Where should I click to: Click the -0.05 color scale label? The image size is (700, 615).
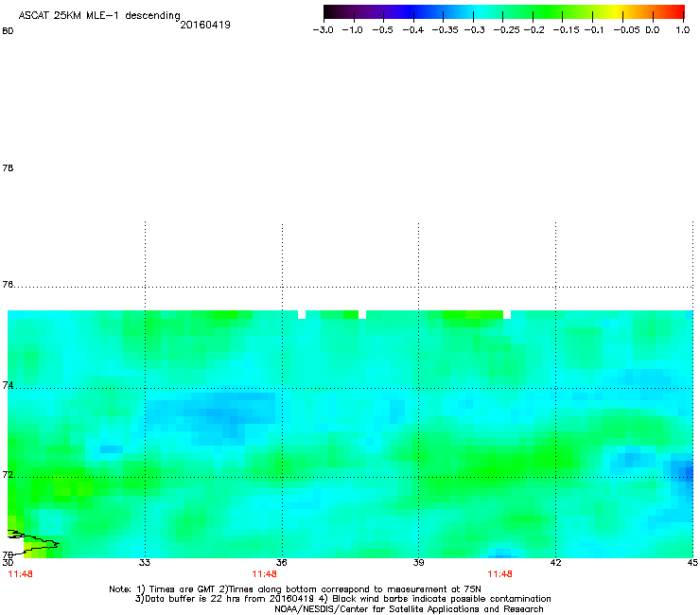coord(627,30)
